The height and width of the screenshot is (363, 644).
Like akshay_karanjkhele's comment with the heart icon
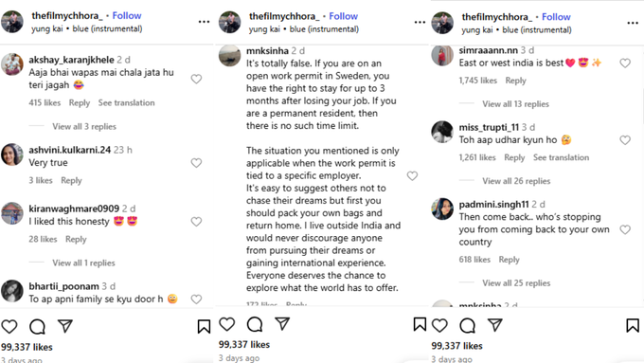[x=196, y=79]
